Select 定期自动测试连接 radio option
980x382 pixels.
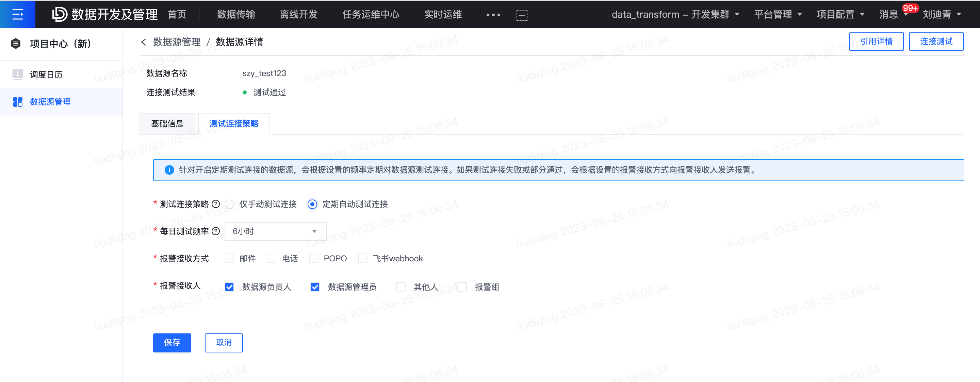[x=312, y=204]
